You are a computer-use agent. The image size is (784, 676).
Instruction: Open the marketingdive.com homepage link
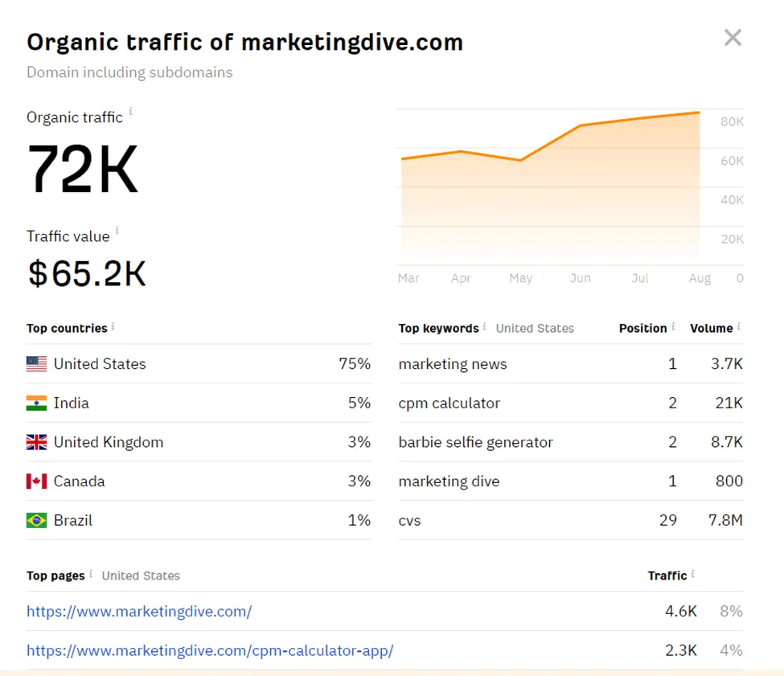tap(139, 612)
